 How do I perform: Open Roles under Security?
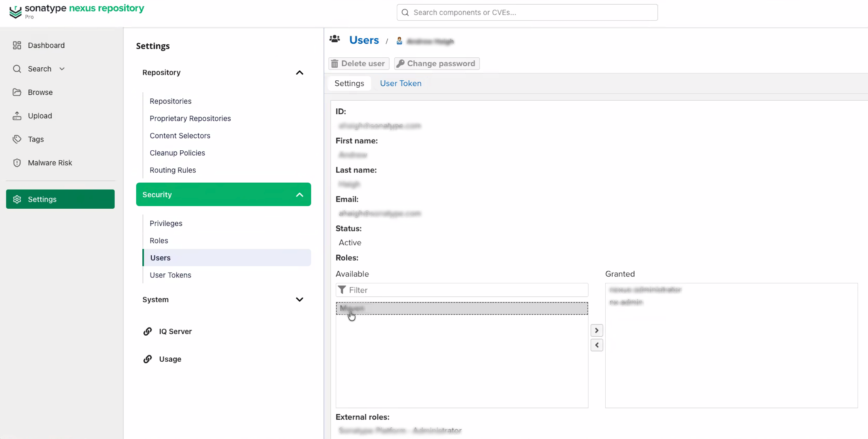click(x=159, y=241)
